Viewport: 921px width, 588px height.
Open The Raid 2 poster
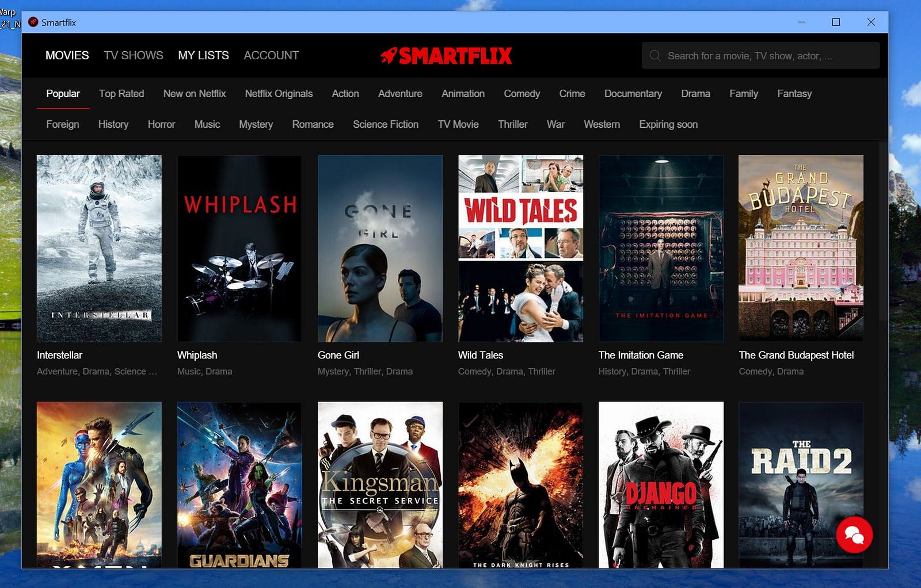[801, 485]
